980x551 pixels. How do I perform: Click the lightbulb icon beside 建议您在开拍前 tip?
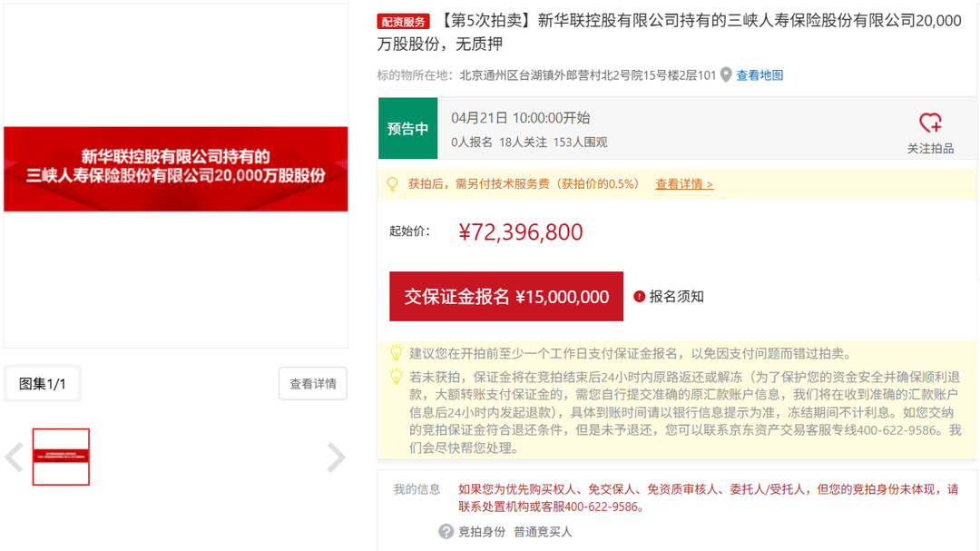pos(397,353)
